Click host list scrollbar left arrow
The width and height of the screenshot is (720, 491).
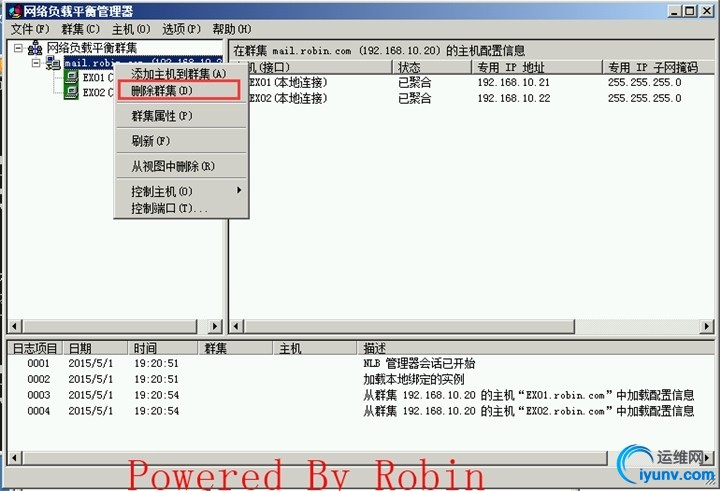click(x=236, y=326)
